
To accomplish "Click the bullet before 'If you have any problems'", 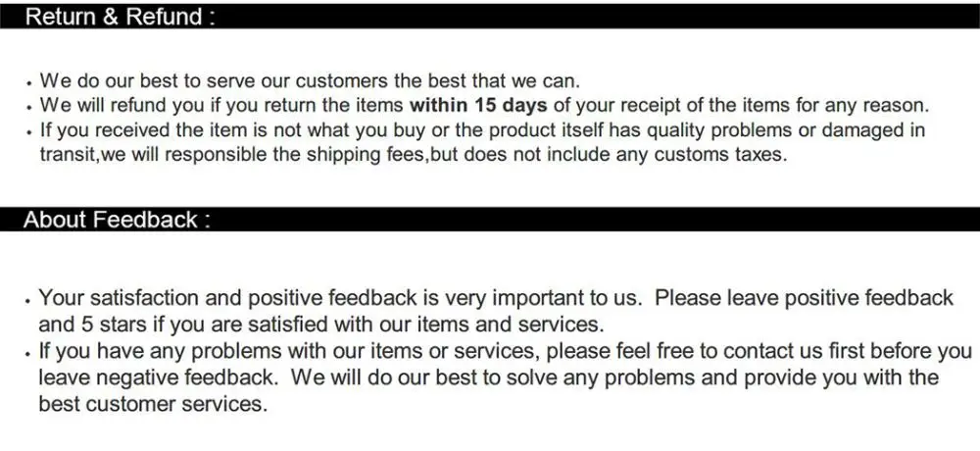I will click(x=28, y=354).
